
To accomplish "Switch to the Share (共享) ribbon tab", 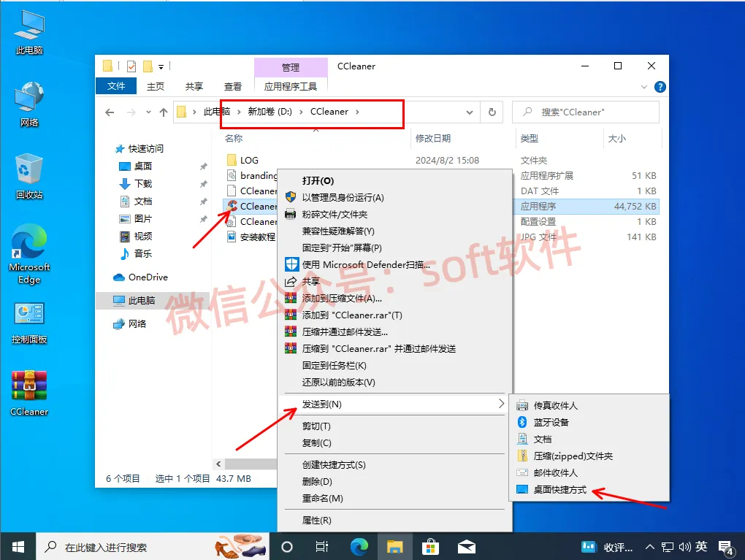I will [194, 86].
